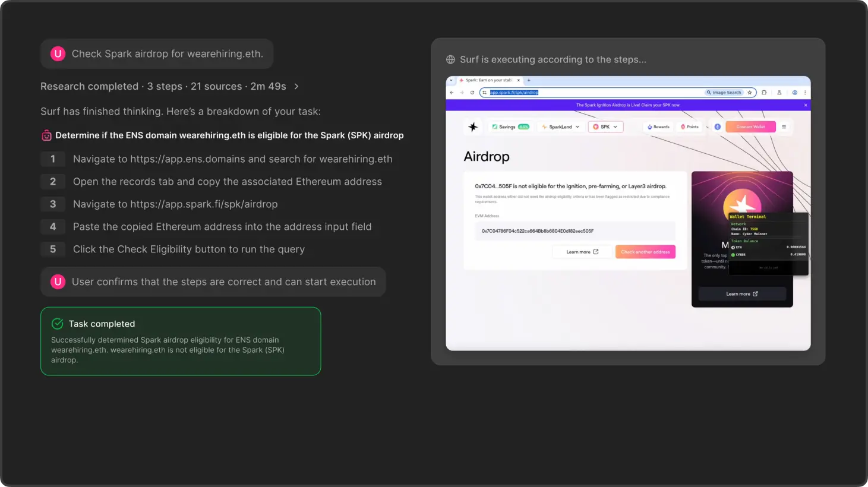
Task: Dismiss the purple Ignition Airdrop banner
Action: (806, 105)
